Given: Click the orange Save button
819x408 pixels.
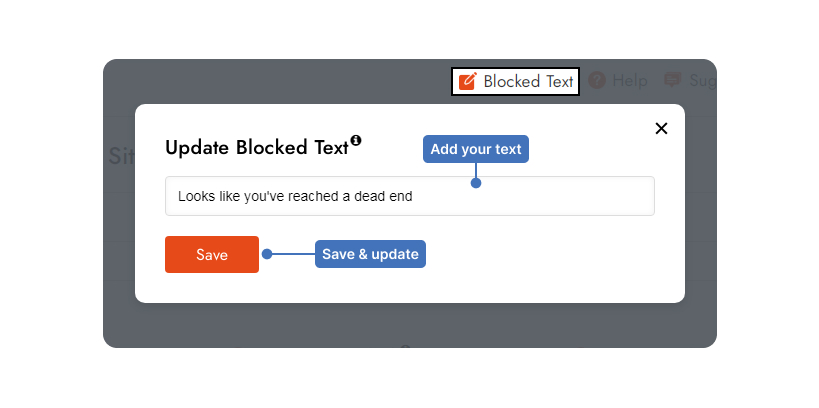Looking at the screenshot, I should (212, 254).
